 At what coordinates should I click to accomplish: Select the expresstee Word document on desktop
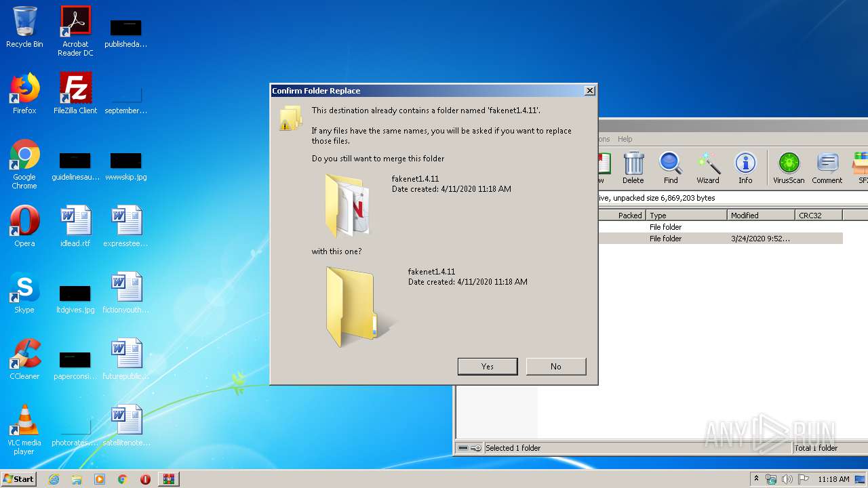pos(126,226)
